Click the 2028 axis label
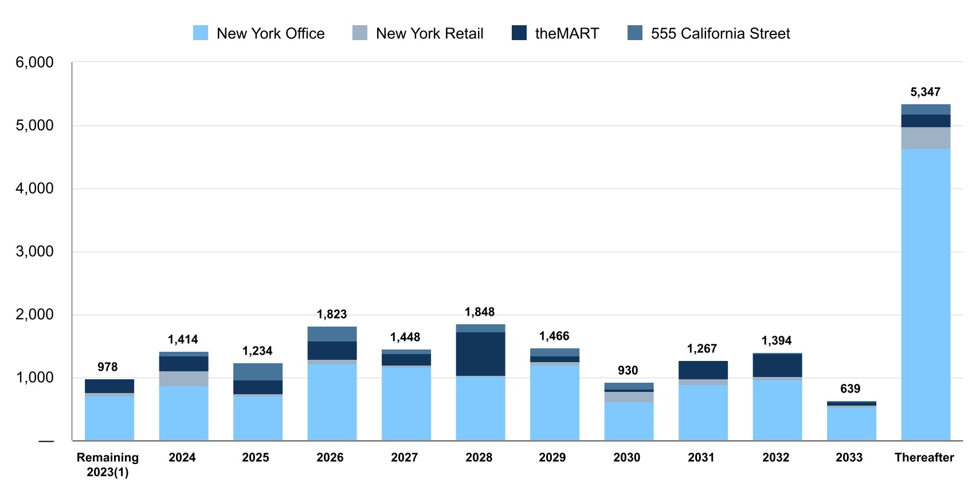 tap(479, 457)
